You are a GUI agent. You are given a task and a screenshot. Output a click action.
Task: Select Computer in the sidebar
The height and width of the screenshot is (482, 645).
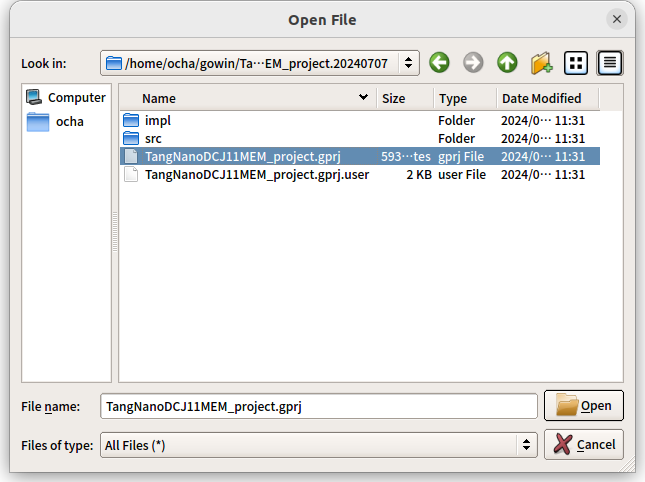(66, 98)
